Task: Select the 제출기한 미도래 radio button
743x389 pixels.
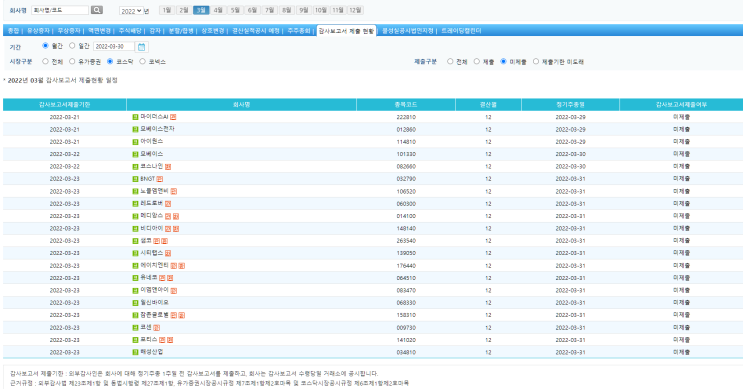Action: point(536,62)
